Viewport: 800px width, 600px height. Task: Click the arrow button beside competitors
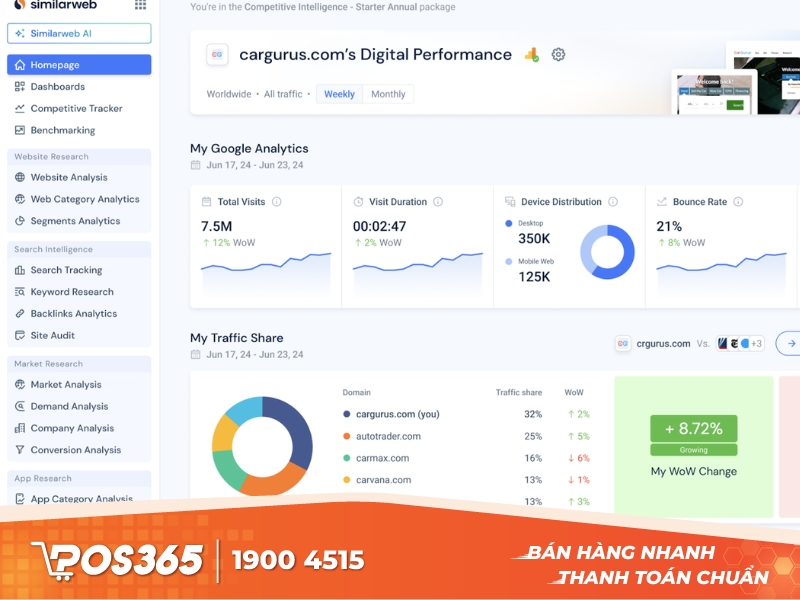[789, 343]
